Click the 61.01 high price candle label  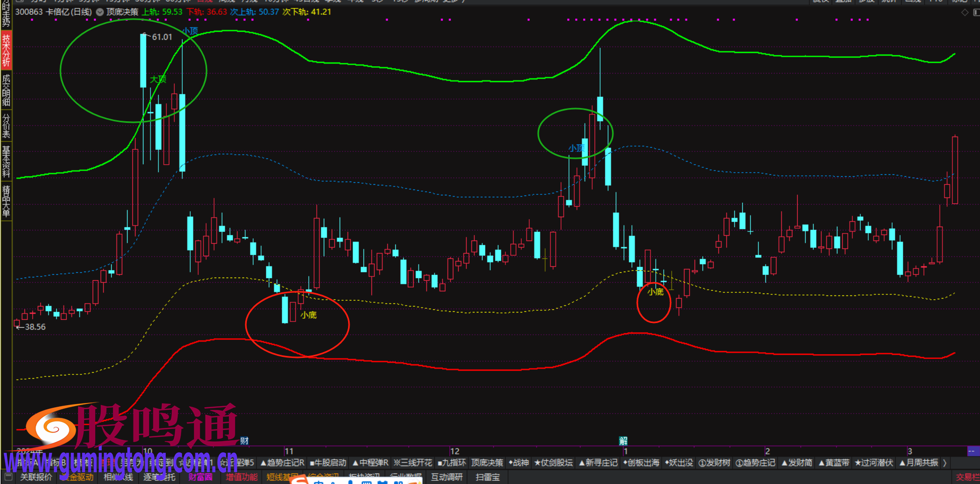162,37
